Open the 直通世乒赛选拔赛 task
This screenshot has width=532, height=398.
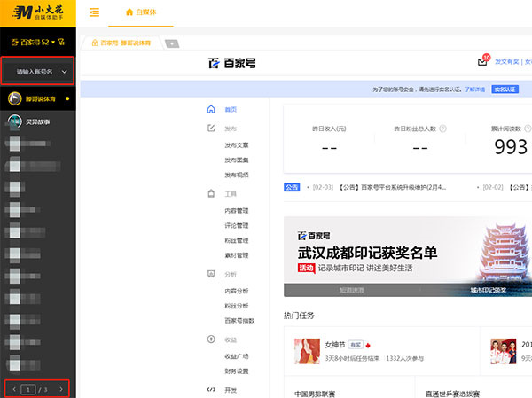452,394
